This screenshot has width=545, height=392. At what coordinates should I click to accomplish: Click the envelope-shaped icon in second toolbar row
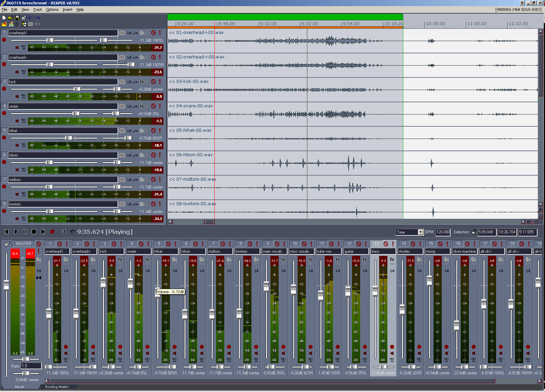coord(4,24)
